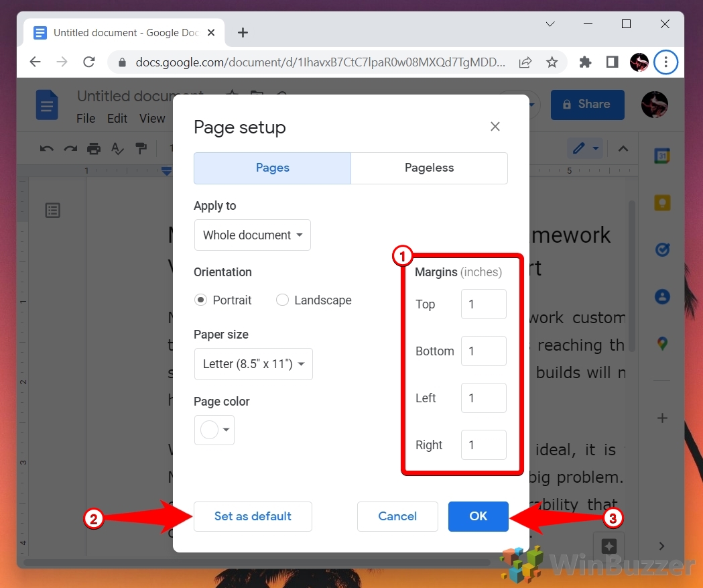Show the document outline icon

click(x=52, y=211)
